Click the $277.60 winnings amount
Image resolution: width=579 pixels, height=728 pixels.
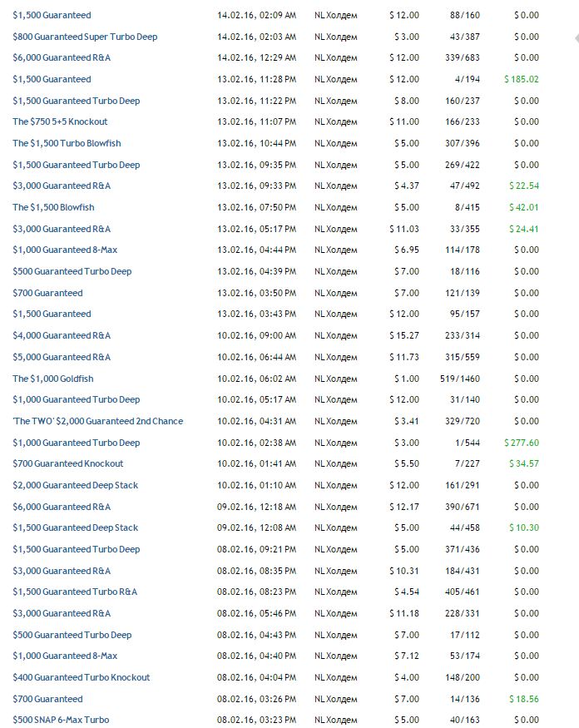[x=522, y=443]
